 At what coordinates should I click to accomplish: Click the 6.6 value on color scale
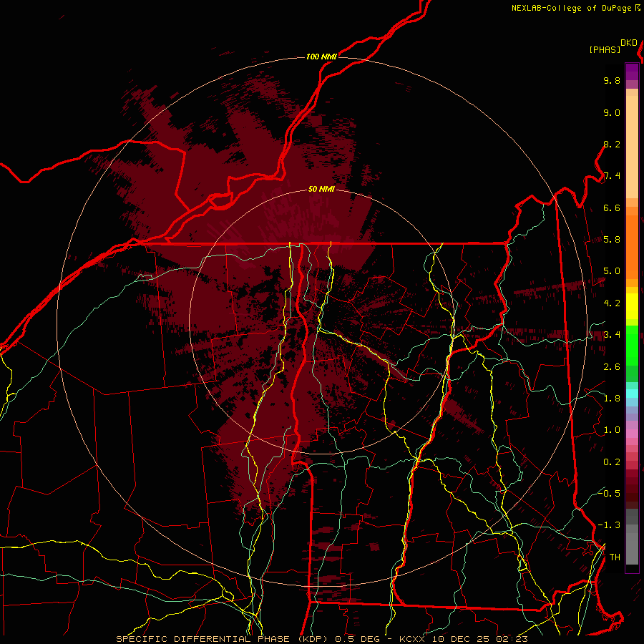click(612, 208)
